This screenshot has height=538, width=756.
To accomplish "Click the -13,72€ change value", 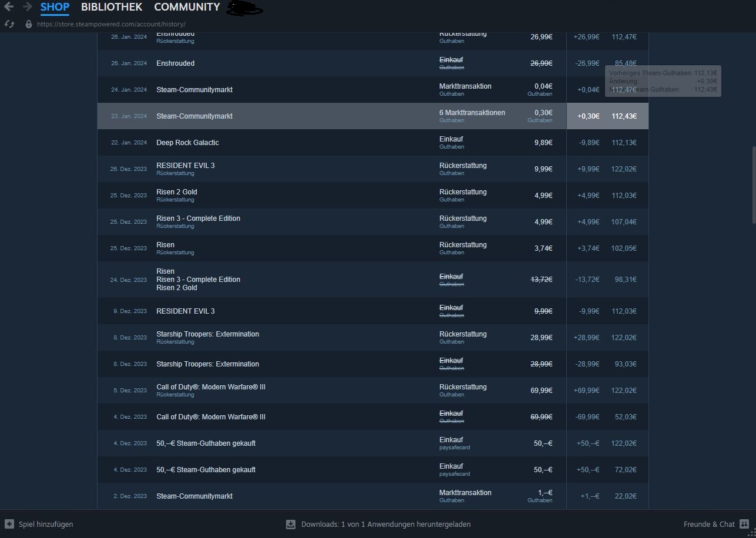I will click(x=587, y=280).
